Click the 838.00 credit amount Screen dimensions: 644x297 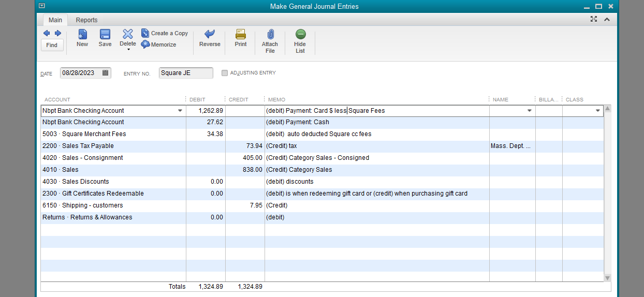pos(253,170)
